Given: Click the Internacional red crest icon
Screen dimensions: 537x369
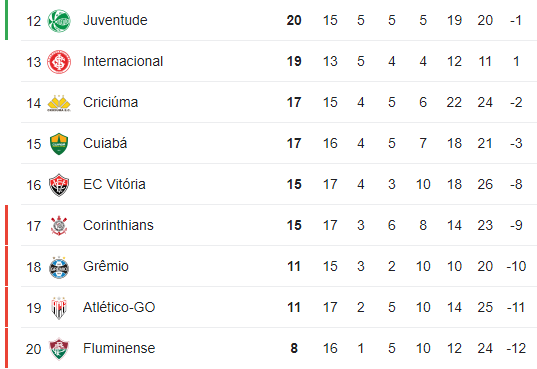Looking at the screenshot, I should coord(59,62).
